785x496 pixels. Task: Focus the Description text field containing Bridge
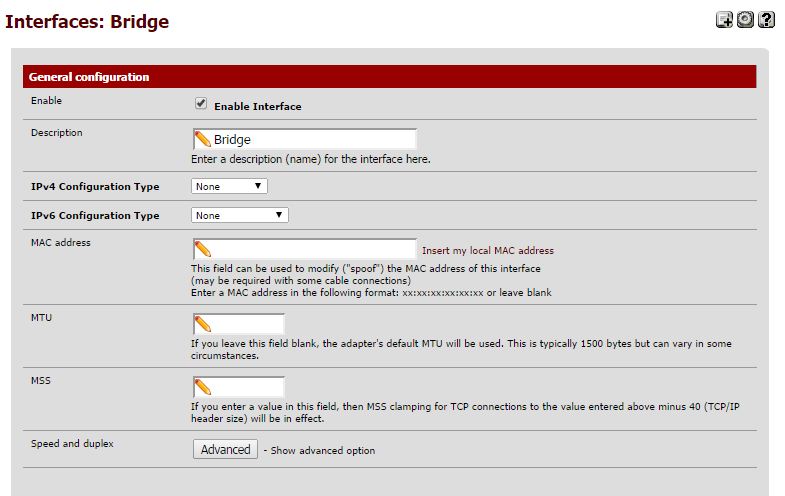304,139
